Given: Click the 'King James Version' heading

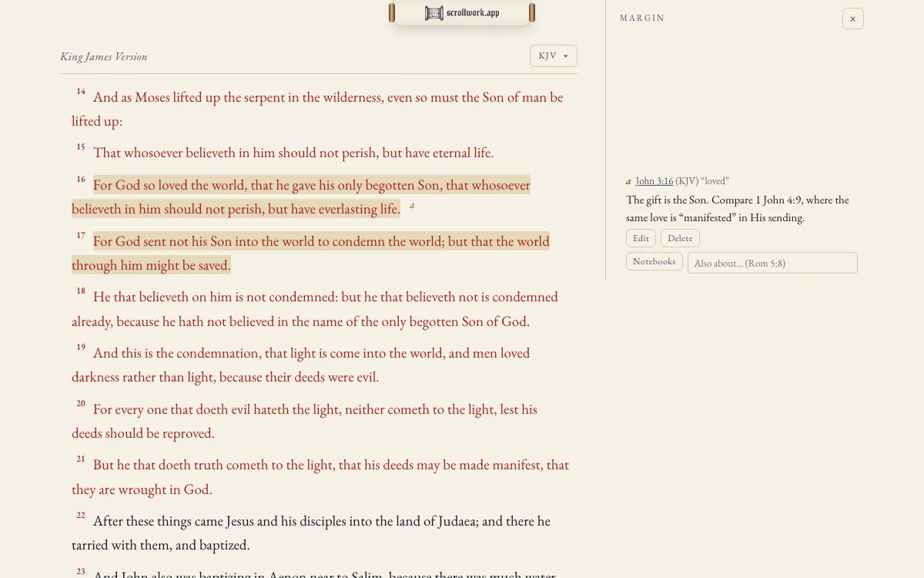Looking at the screenshot, I should [x=104, y=56].
